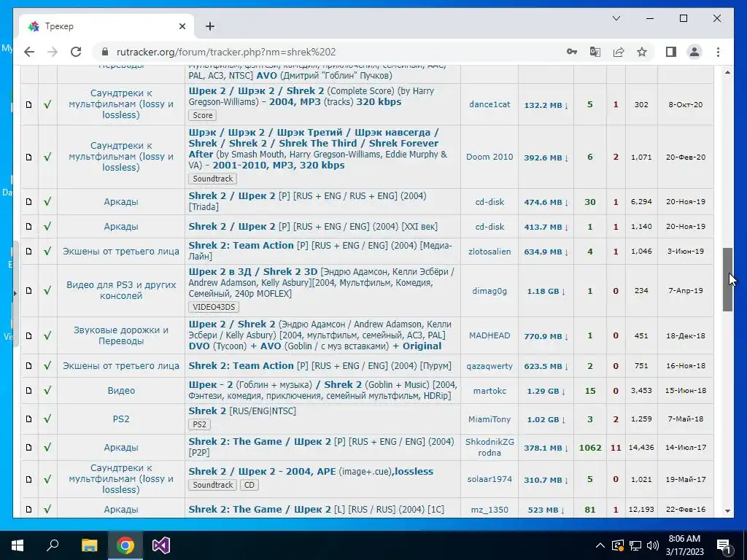This screenshot has width=747, height=560.
Task: Click the topic icon in the dimag0g row
Action: click(29, 290)
